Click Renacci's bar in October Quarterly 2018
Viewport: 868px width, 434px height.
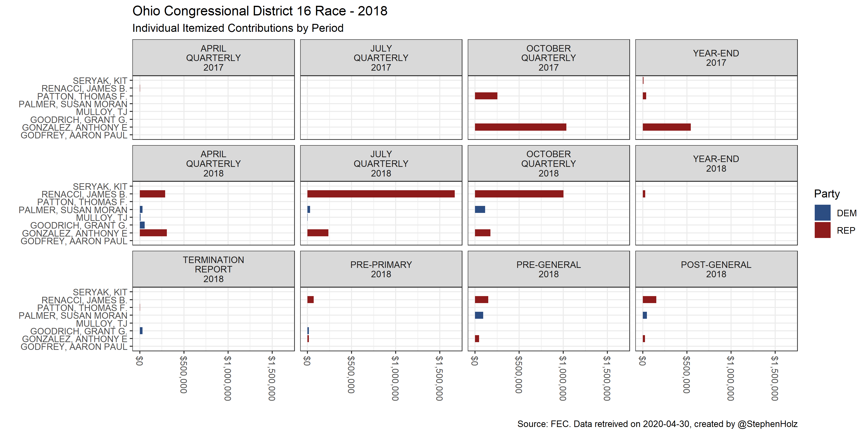[519, 194]
